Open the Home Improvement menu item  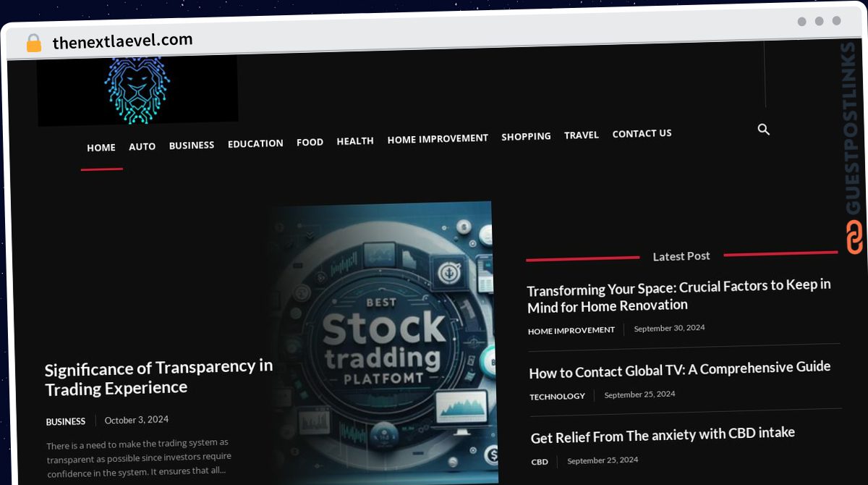pos(438,138)
